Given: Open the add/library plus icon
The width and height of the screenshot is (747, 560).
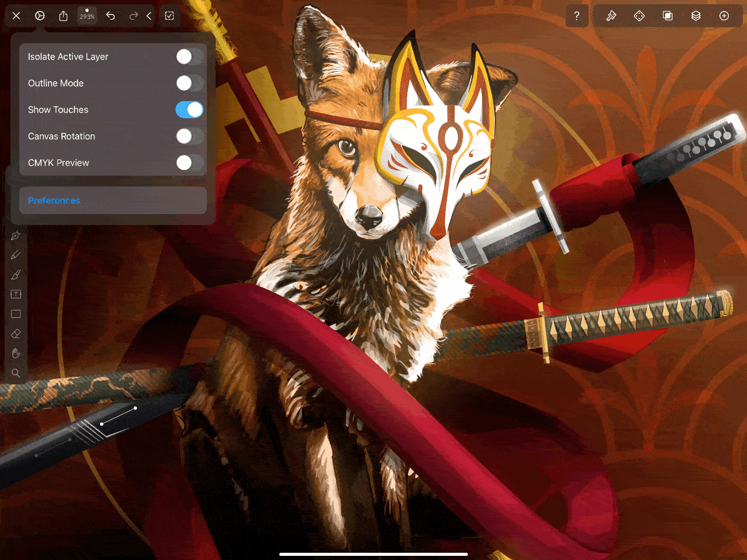Looking at the screenshot, I should (x=724, y=16).
